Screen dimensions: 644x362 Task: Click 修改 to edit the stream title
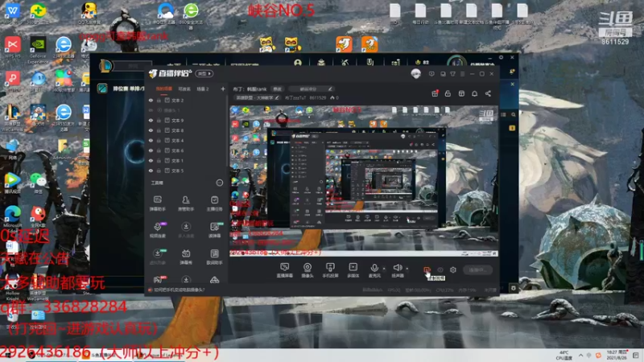coord(278,88)
